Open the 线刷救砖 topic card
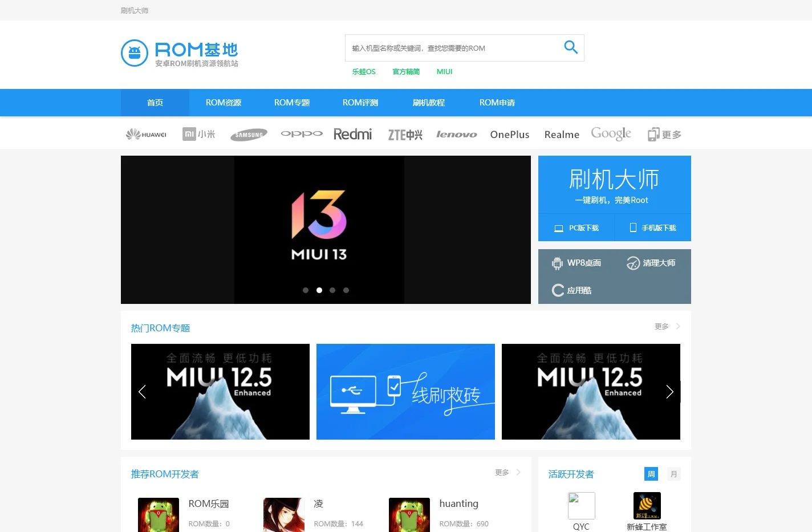This screenshot has height=532, width=812. click(405, 392)
